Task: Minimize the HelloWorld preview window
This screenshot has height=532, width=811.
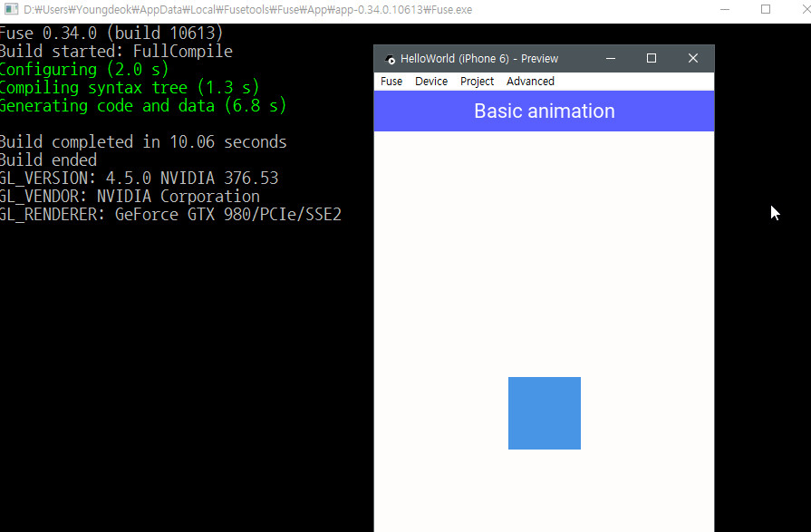Action: [611, 58]
